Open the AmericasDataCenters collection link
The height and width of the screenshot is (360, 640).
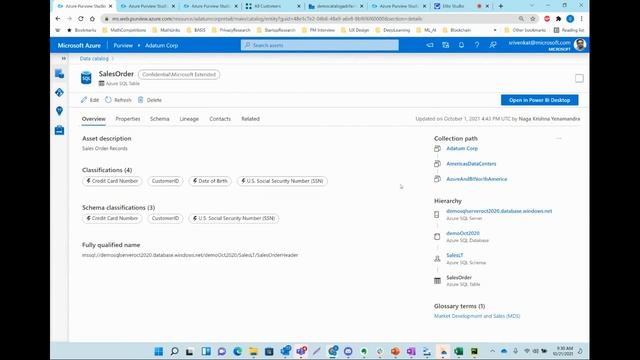(x=471, y=164)
